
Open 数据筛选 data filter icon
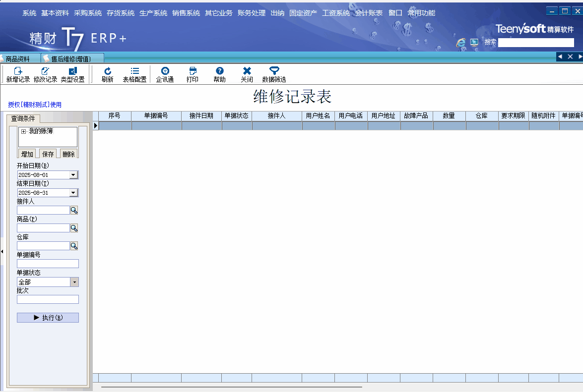[x=274, y=71]
